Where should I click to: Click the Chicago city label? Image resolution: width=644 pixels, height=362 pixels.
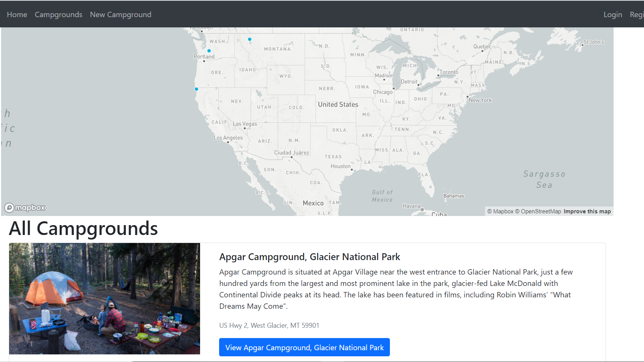[383, 92]
